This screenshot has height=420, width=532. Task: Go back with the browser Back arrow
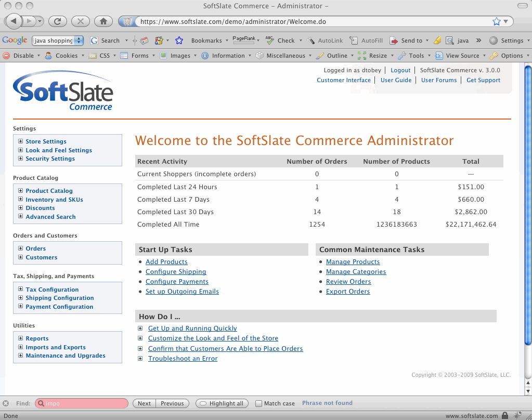(13, 21)
